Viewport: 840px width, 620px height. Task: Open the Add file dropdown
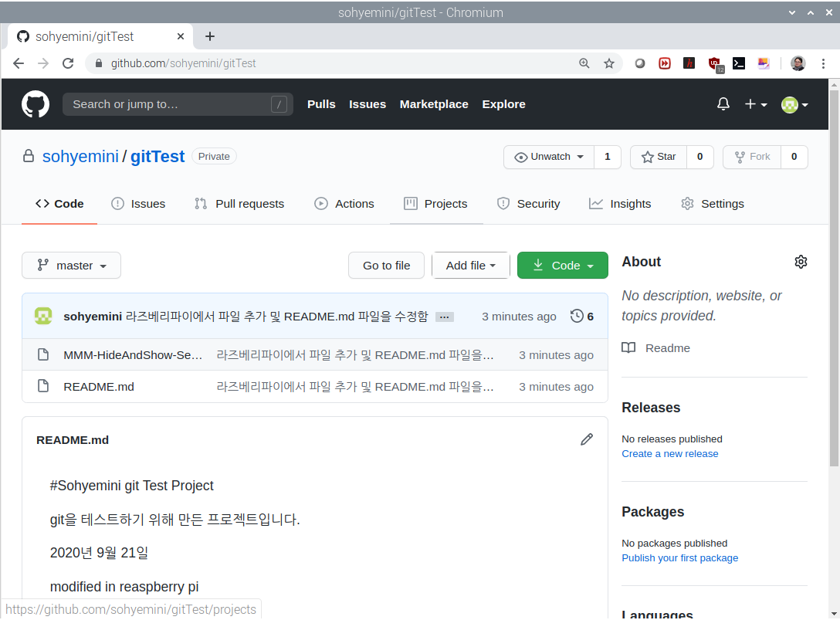(x=470, y=266)
